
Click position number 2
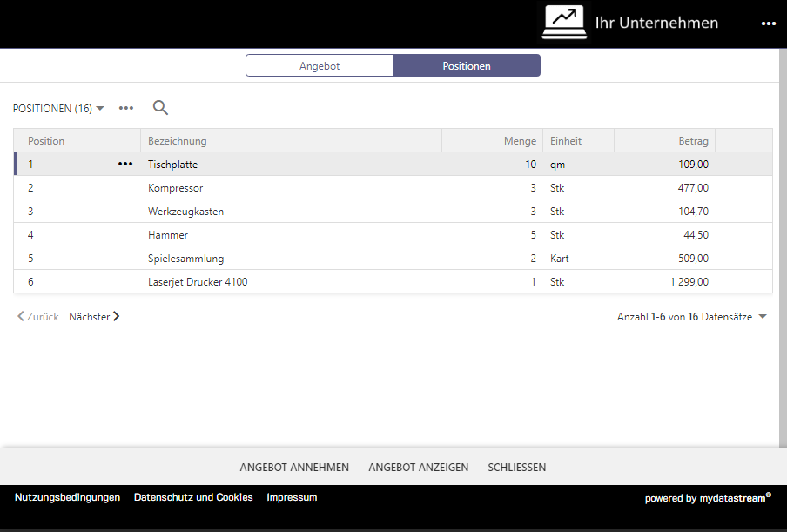coord(30,188)
